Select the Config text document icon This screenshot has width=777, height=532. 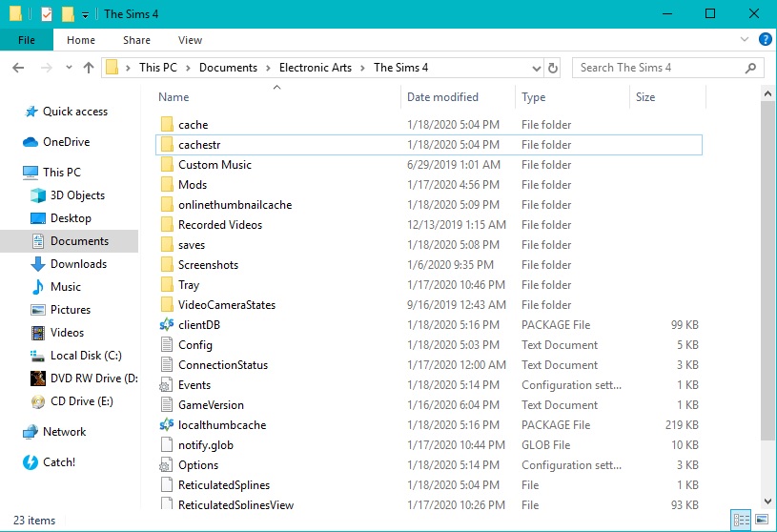[x=167, y=345]
